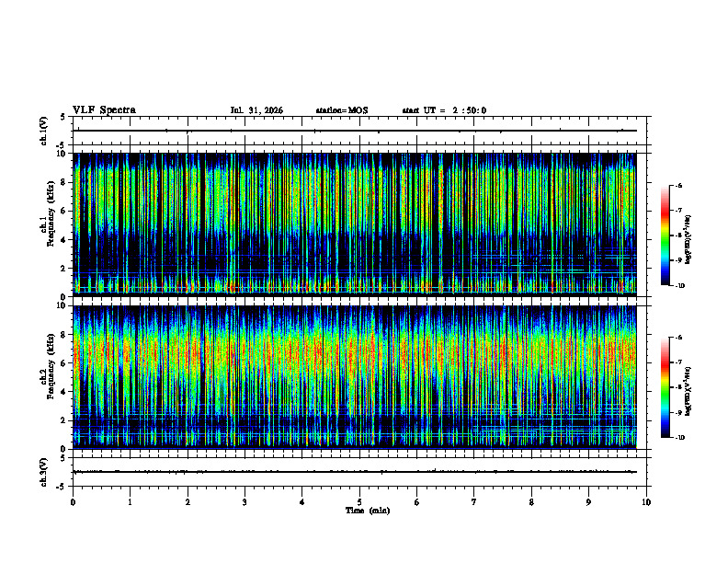
Task: Click the time axis tick label "5"
Action: [x=359, y=502]
